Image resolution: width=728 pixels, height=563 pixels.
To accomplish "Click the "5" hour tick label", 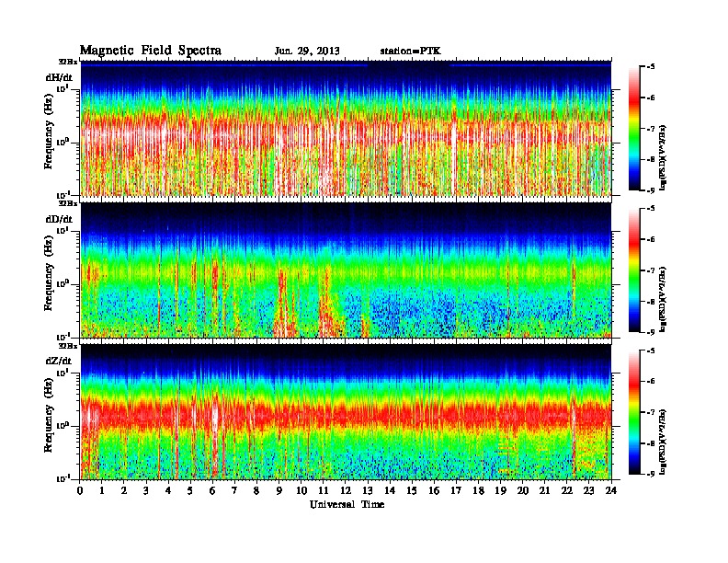I will pos(190,490).
